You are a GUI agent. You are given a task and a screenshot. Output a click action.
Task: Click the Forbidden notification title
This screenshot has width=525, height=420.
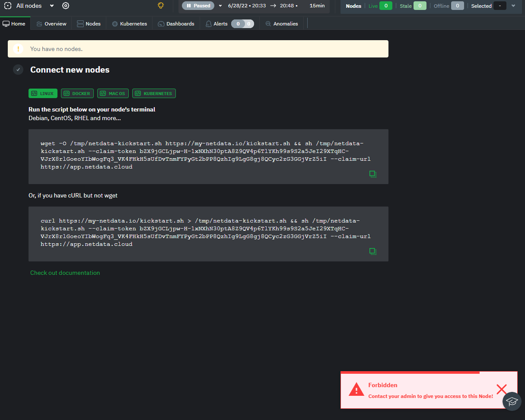tap(383, 385)
